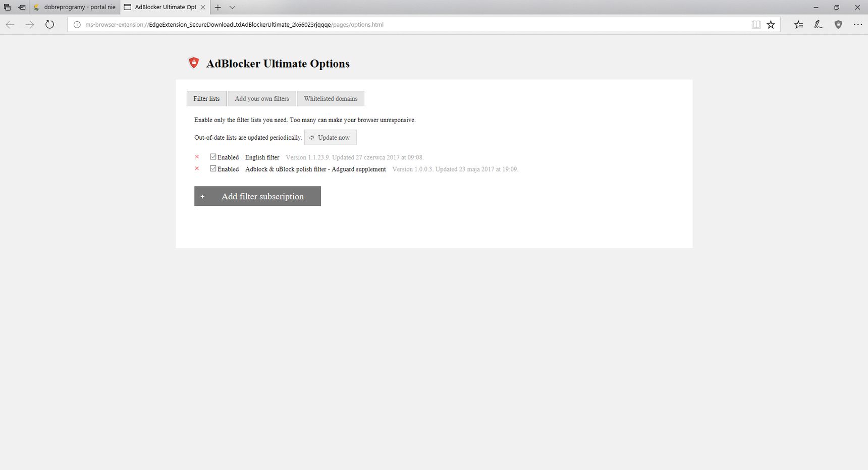This screenshot has height=470, width=868.
Task: Restore down the browser window
Action: click(x=837, y=7)
